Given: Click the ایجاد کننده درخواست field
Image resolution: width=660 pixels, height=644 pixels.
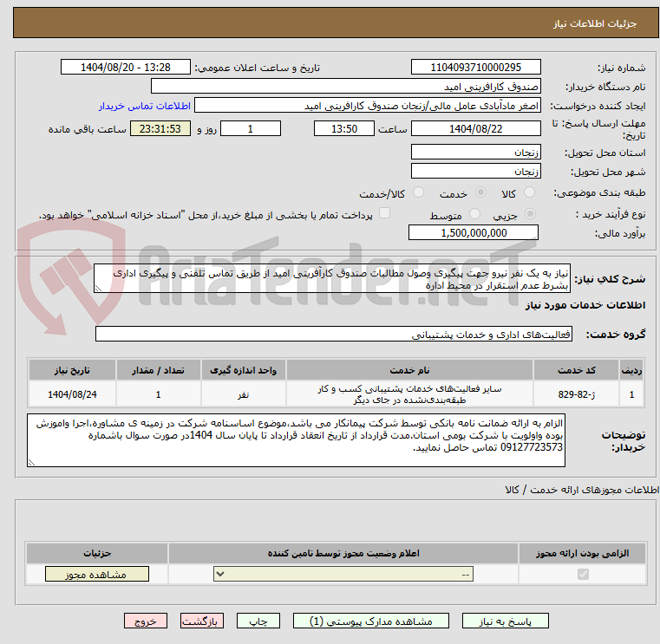Looking at the screenshot, I should point(368,106).
